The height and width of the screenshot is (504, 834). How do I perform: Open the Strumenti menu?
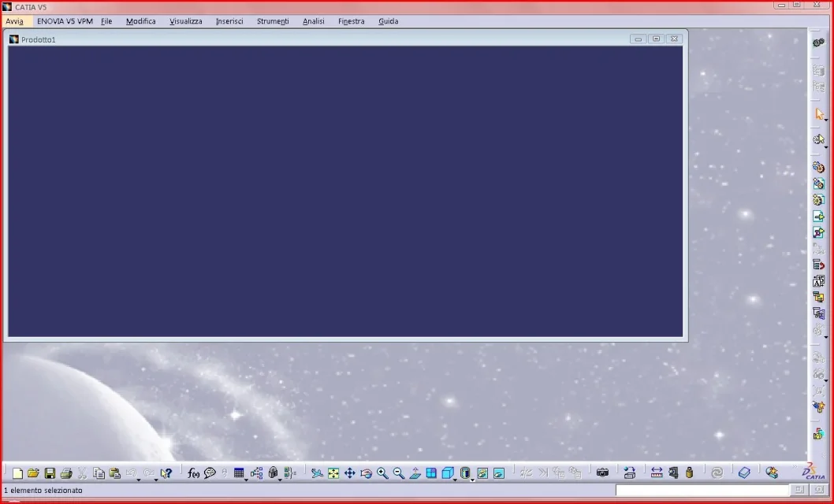(x=273, y=21)
